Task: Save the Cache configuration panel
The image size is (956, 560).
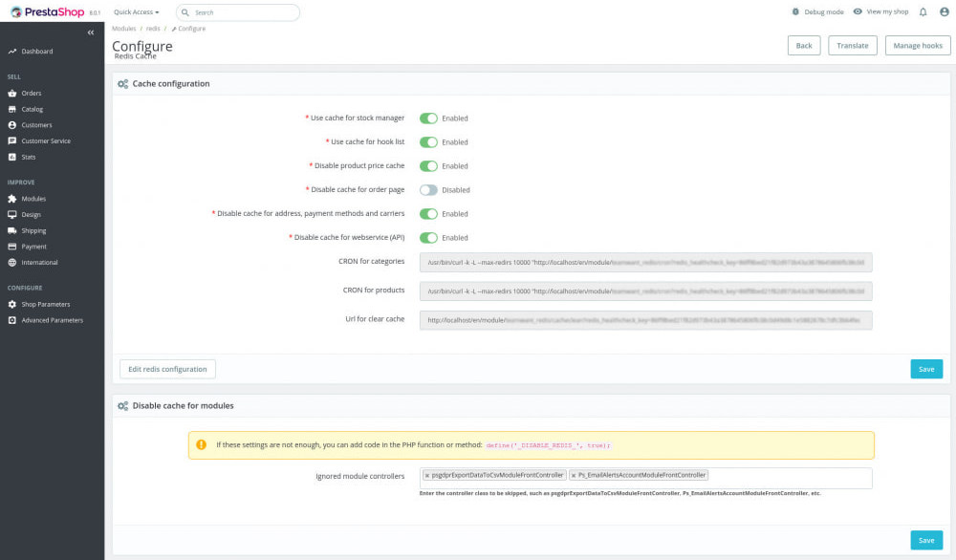Action: pyautogui.click(x=926, y=369)
